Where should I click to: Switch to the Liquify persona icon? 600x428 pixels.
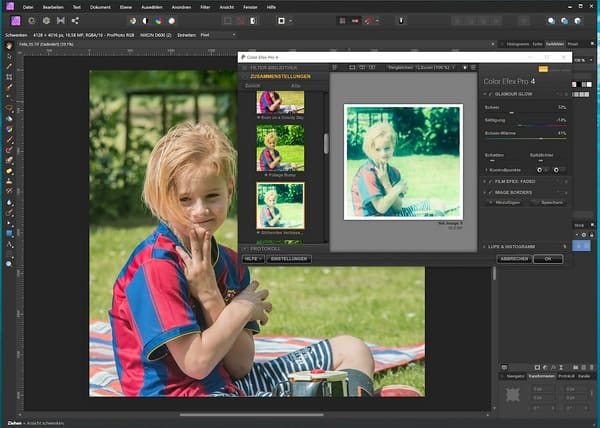(32, 21)
